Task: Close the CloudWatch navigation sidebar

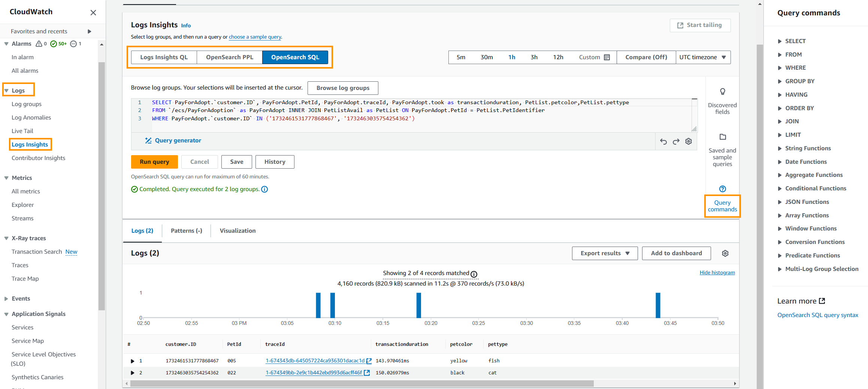Action: tap(93, 13)
